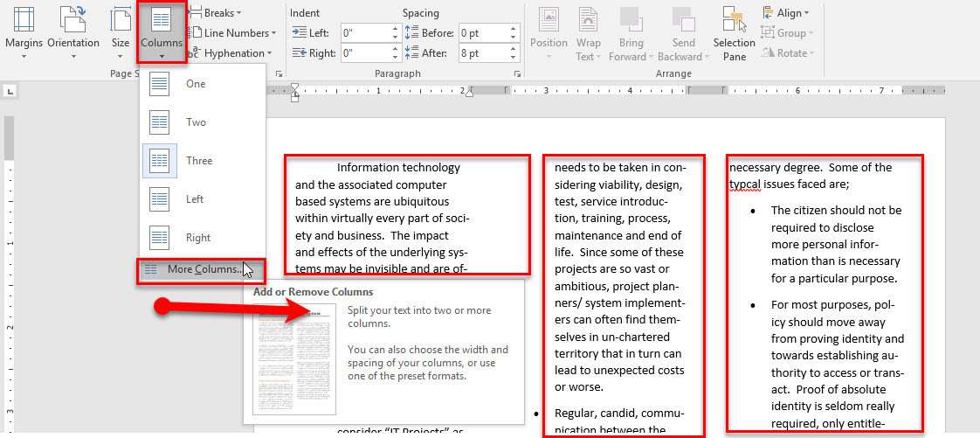Expand the Line Numbers dropdown
This screenshot has width=980, height=438.
233,32
